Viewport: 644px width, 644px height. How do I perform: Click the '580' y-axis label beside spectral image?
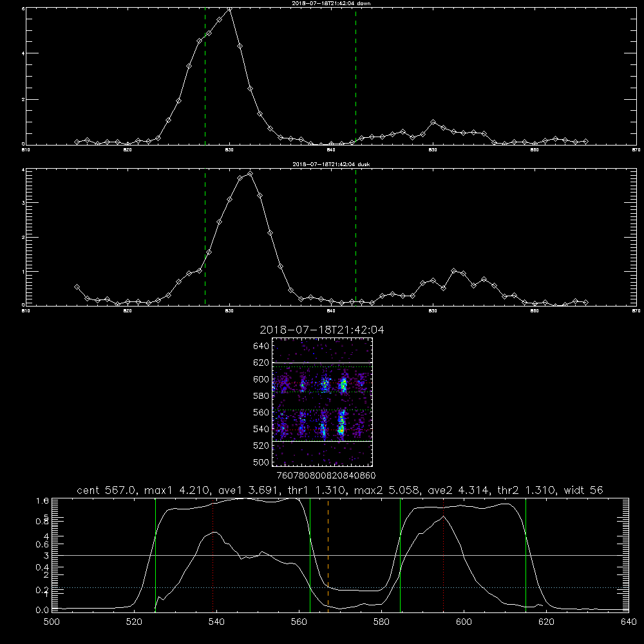tap(261, 396)
